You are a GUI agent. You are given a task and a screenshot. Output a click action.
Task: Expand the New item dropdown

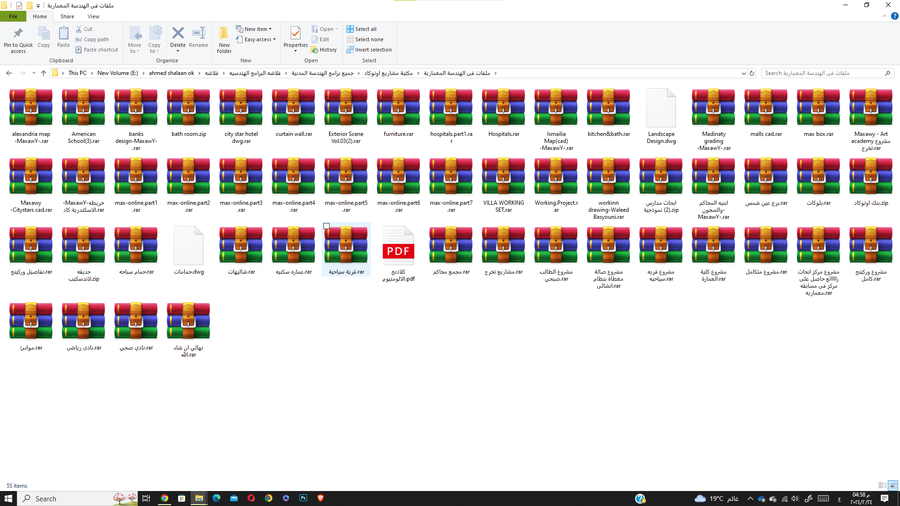(x=256, y=29)
